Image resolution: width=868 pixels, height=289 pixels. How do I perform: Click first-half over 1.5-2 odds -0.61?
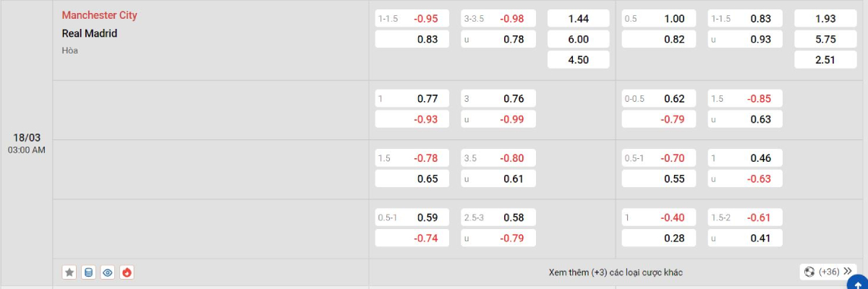745,217
